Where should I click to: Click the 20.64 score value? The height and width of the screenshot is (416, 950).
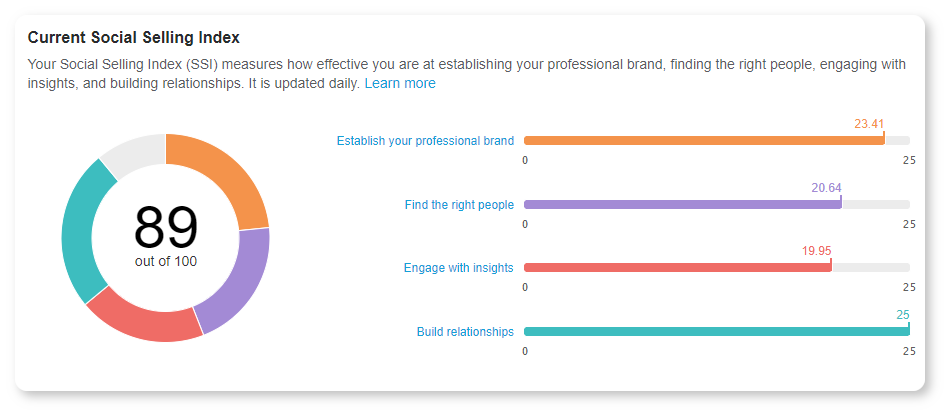point(826,188)
